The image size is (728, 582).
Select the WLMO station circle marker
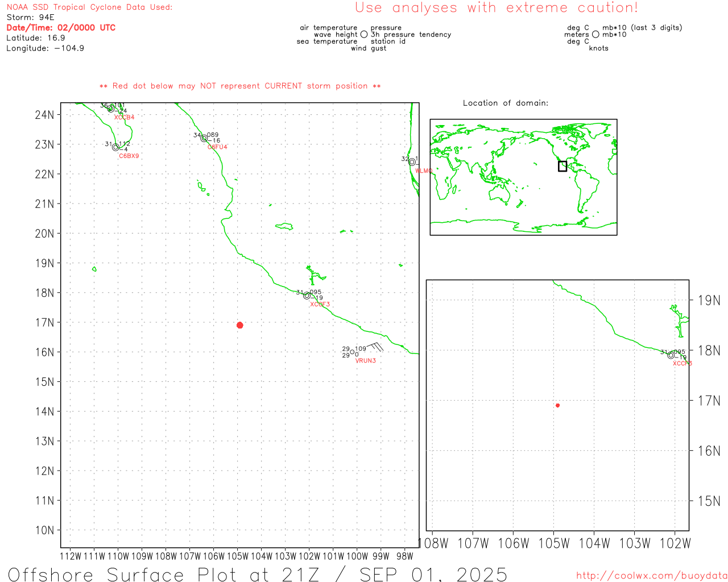[x=412, y=162]
